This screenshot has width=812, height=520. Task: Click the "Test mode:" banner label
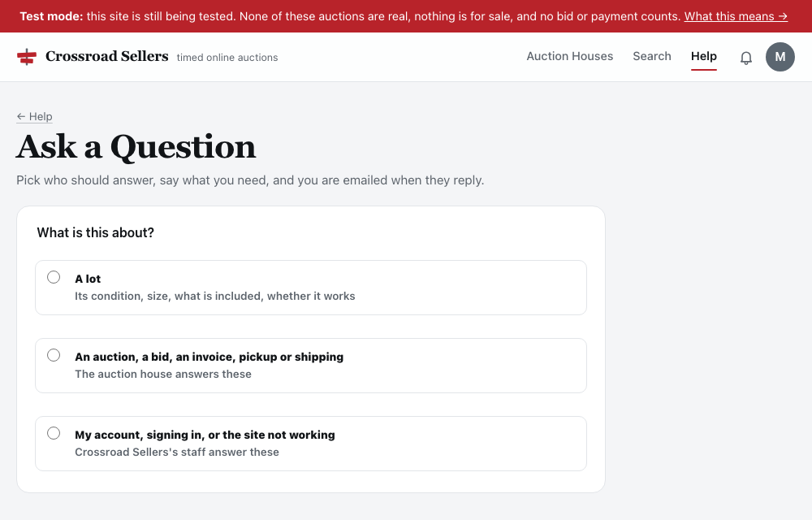51,16
